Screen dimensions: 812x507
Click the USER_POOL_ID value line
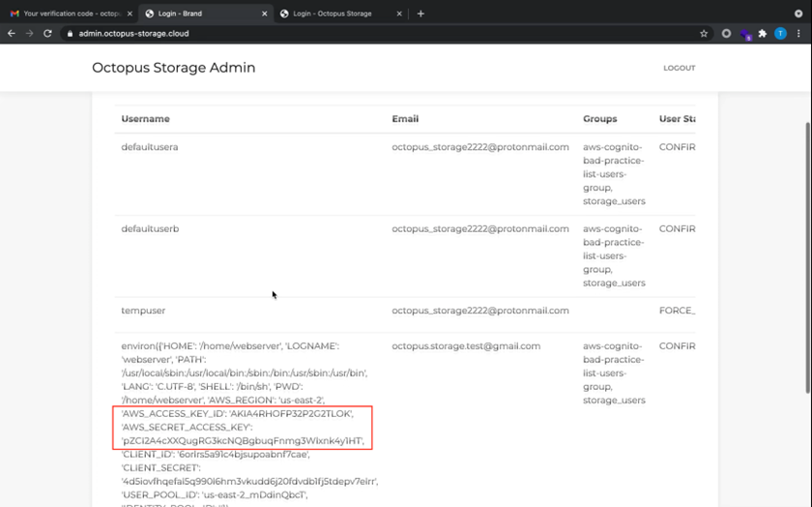(x=215, y=494)
